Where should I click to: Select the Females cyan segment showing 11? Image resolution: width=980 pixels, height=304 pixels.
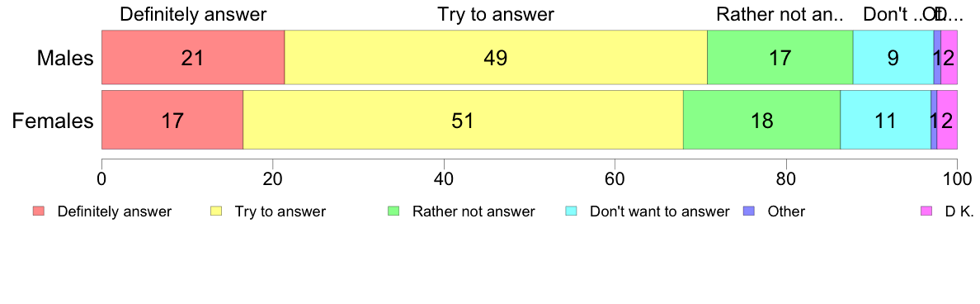tap(886, 120)
